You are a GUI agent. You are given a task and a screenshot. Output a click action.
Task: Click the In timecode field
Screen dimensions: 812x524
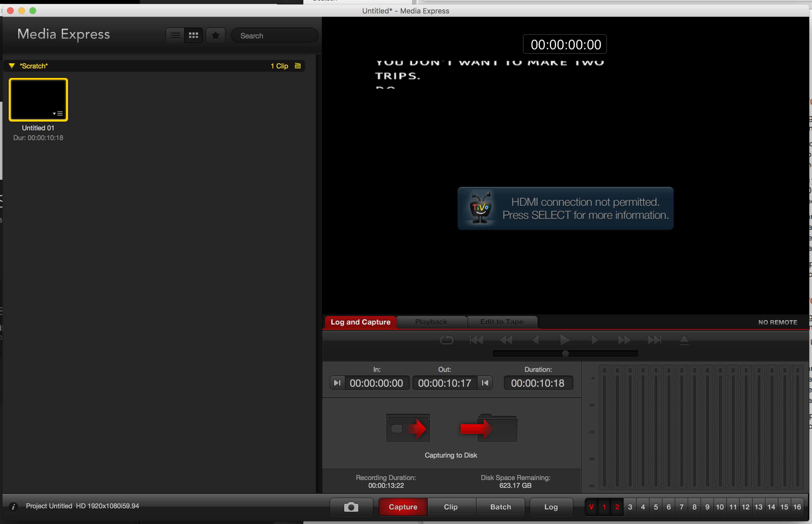click(376, 383)
